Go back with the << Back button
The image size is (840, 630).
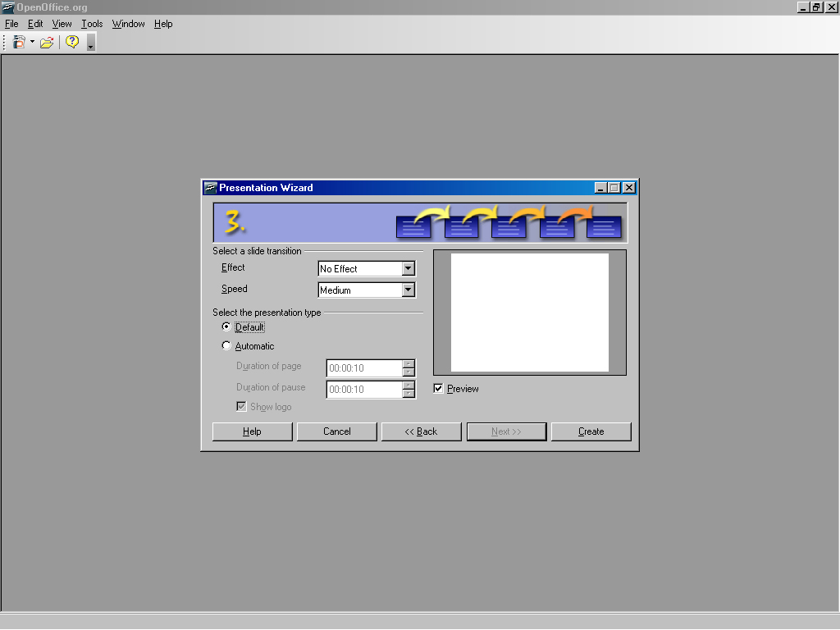coord(421,431)
